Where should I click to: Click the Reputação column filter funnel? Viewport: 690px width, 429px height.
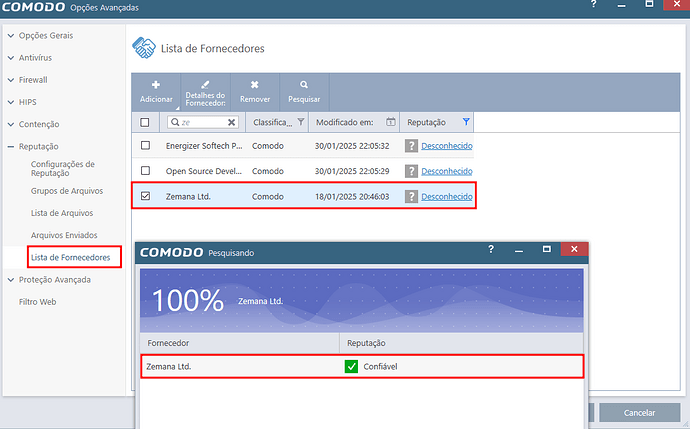pos(466,122)
